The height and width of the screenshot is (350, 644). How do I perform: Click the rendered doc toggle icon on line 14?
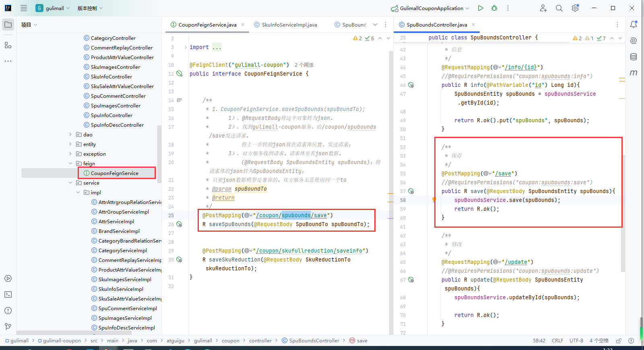[180, 100]
